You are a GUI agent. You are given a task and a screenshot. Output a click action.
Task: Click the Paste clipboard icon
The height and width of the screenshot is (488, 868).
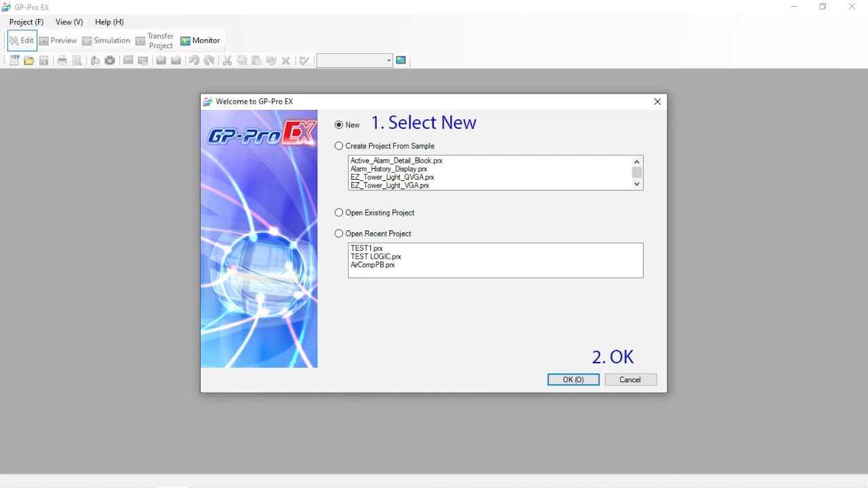pyautogui.click(x=256, y=60)
